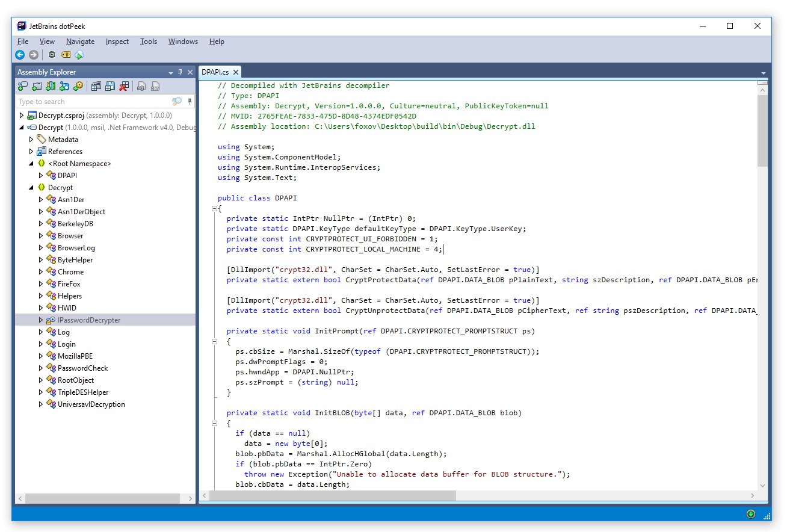Collapse the DPAPI class code block
The width and height of the screenshot is (787, 532).
pyautogui.click(x=214, y=209)
